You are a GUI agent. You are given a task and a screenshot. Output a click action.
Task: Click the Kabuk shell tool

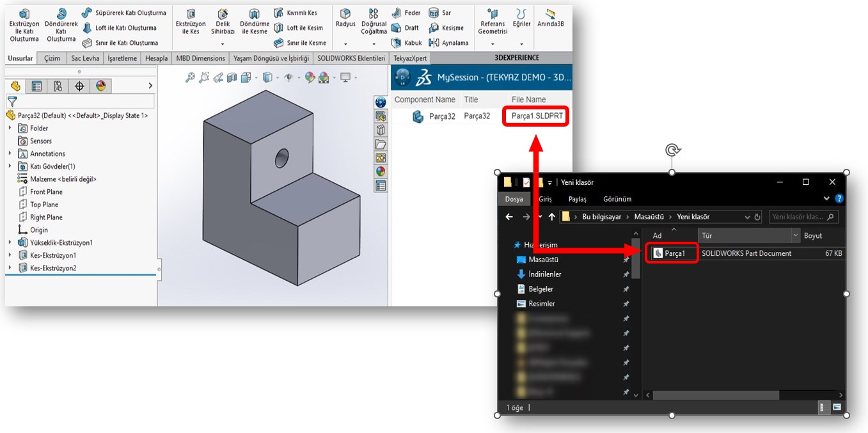407,43
